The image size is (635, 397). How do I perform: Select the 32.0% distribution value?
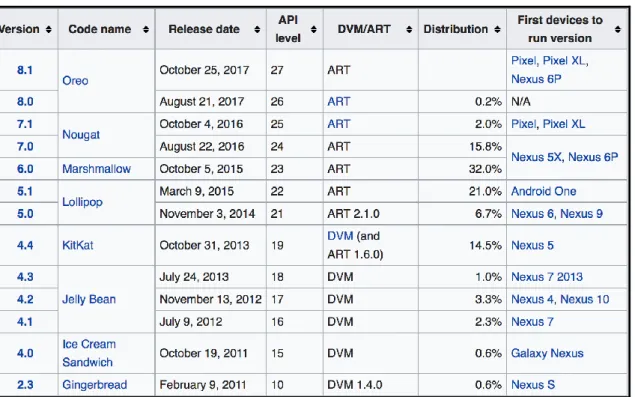coord(485,169)
